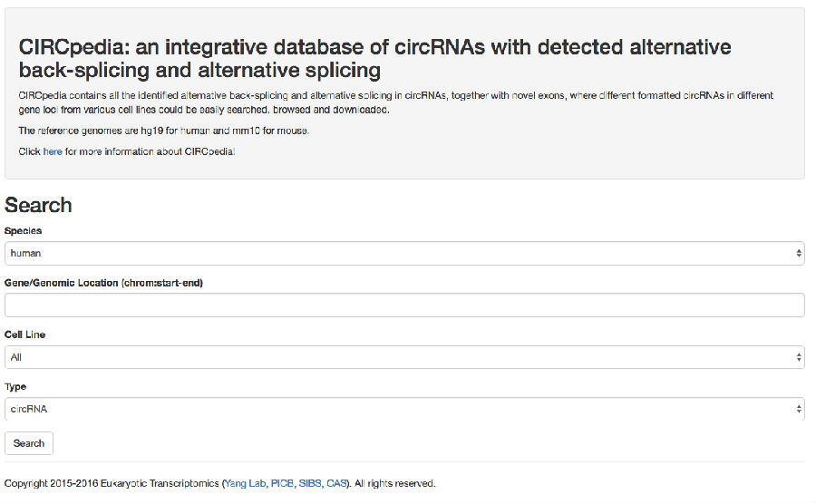Expand the Type dropdown showing circRNA
816x504 pixels.
[x=404, y=410]
